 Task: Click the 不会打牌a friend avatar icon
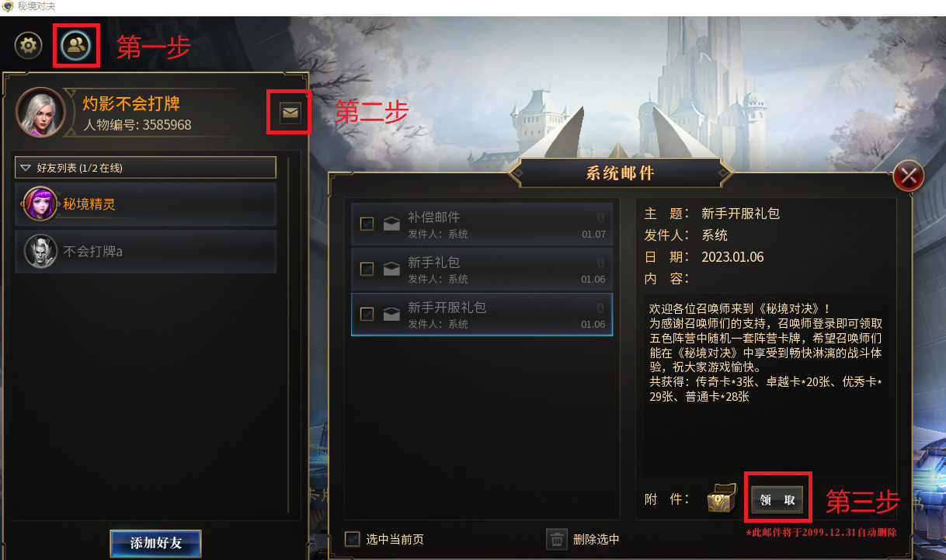tap(40, 251)
